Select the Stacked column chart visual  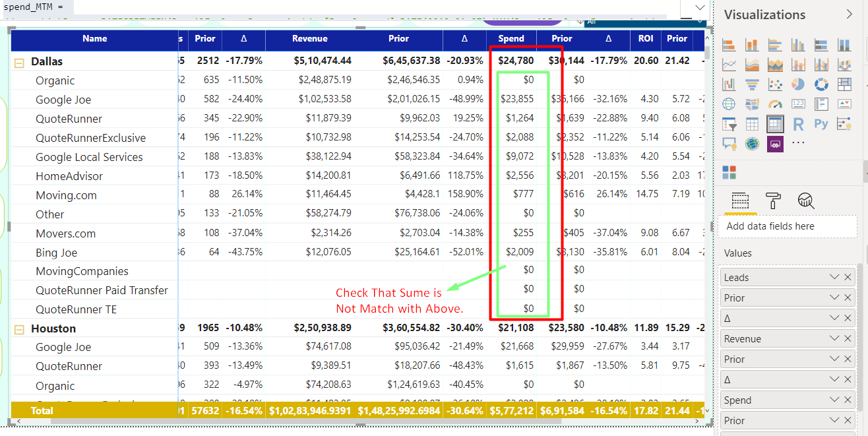click(x=752, y=45)
